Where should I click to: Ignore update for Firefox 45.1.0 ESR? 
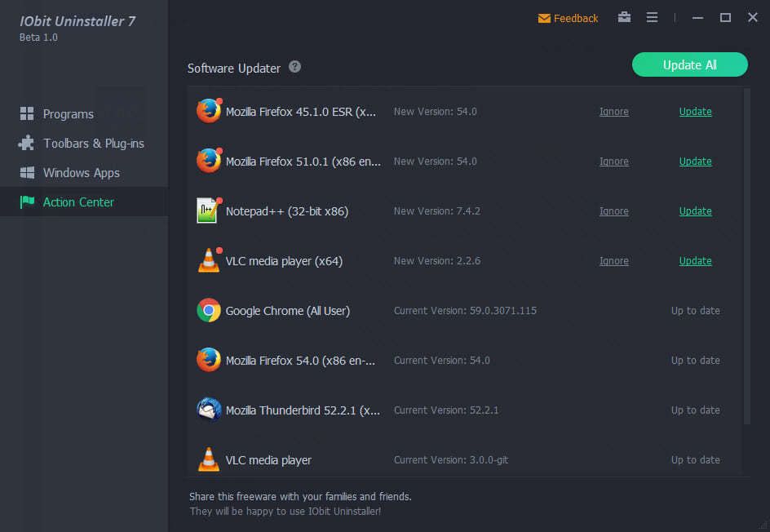614,112
